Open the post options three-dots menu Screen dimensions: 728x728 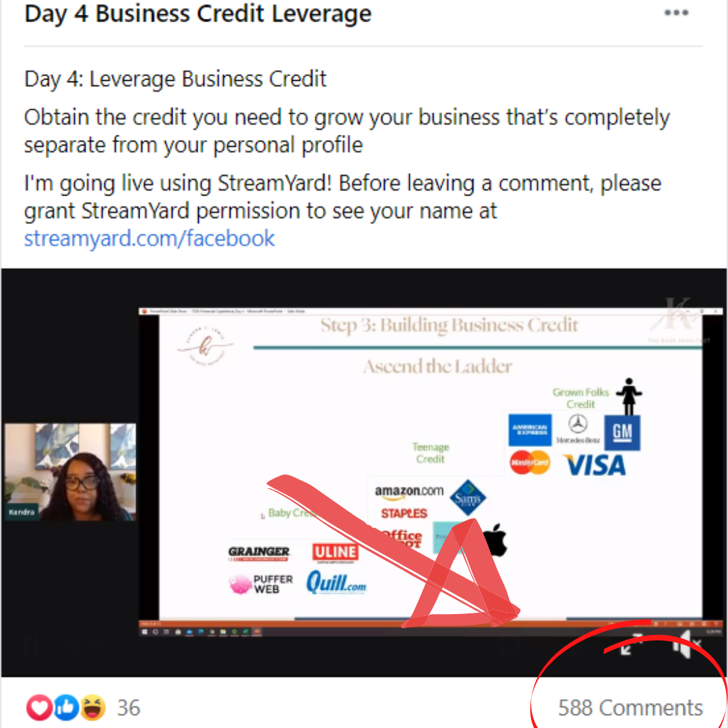tap(676, 13)
